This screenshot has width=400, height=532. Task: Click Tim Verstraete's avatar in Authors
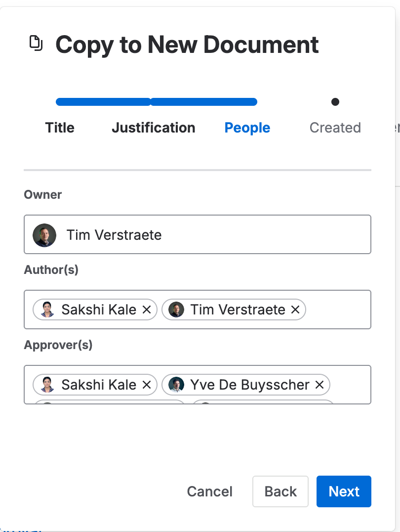coord(176,310)
